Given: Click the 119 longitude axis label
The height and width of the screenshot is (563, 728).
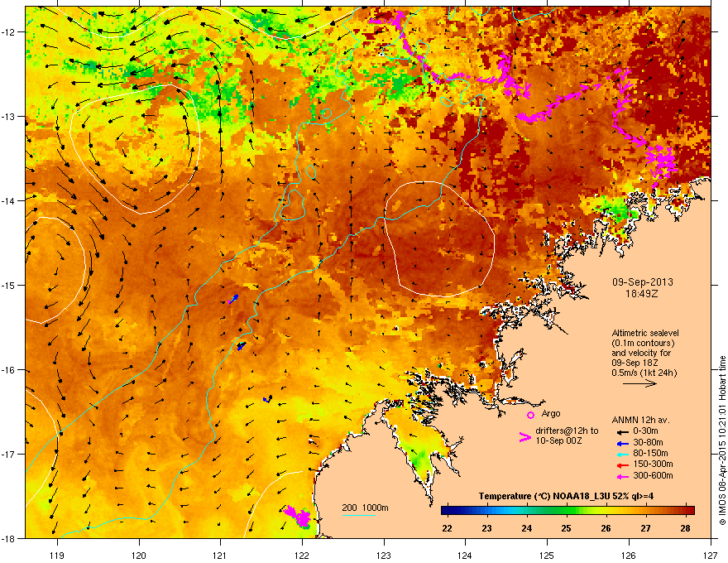Looking at the screenshot, I should (x=58, y=555).
